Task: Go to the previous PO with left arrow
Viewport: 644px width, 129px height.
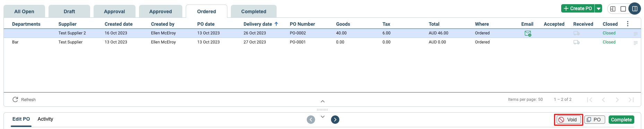Action: point(311,120)
